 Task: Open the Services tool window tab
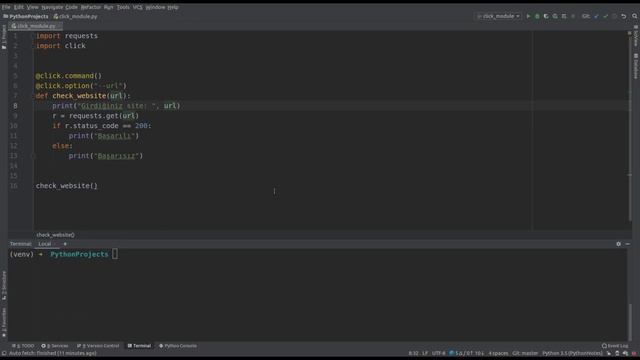(55, 346)
